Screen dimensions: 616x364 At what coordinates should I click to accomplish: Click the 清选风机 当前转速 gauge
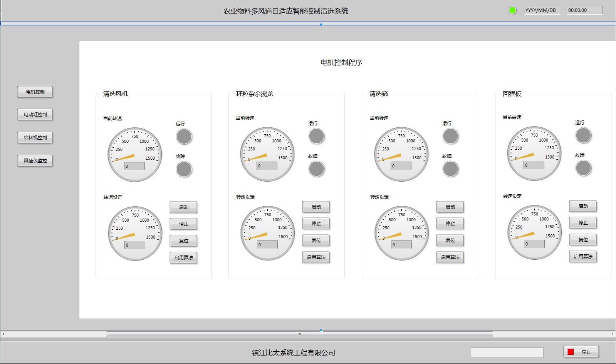[135, 155]
